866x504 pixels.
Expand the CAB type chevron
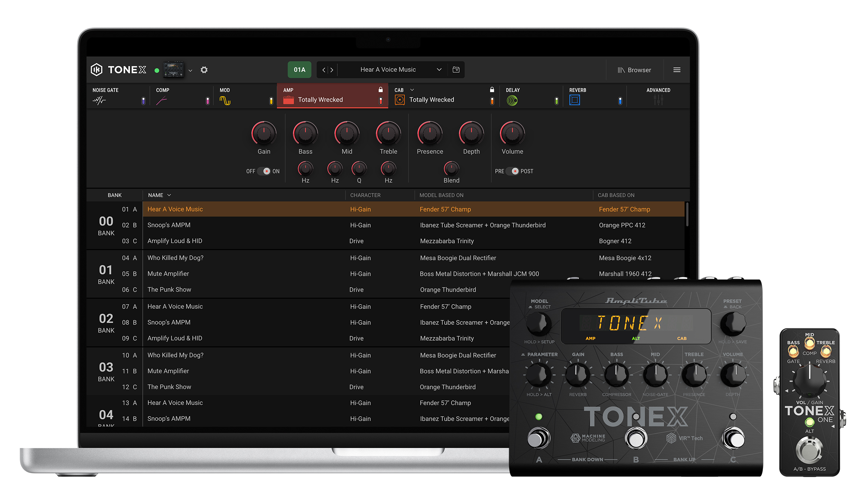[x=412, y=90]
